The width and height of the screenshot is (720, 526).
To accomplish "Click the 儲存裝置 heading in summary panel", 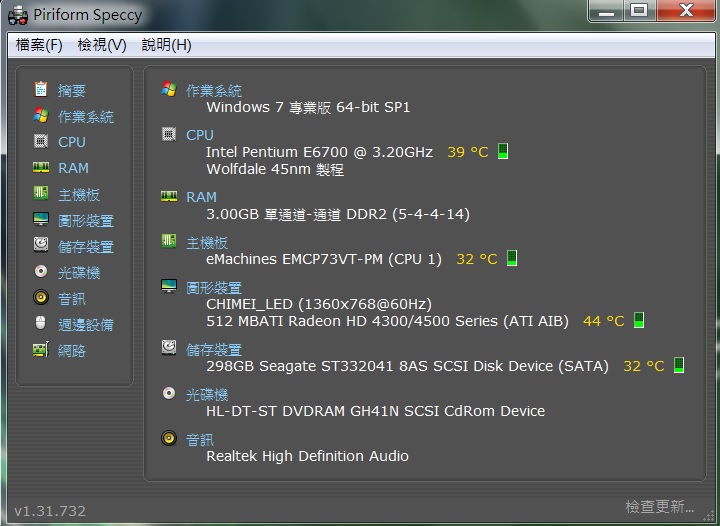I will [x=214, y=350].
